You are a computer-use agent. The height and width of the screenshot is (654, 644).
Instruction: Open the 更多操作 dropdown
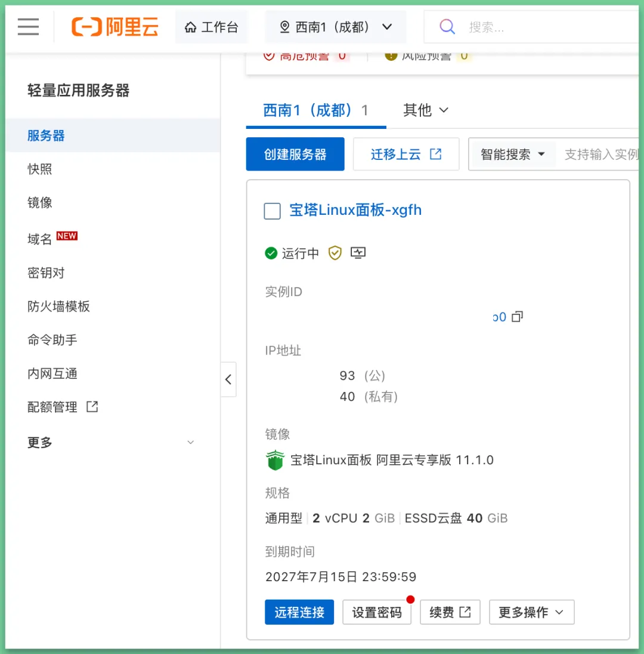pyautogui.click(x=531, y=612)
